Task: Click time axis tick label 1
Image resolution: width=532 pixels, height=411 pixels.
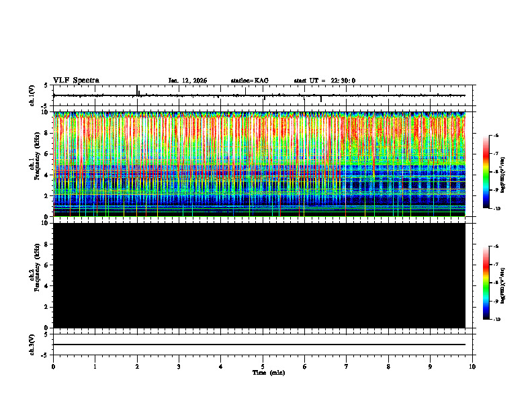Action: point(95,367)
